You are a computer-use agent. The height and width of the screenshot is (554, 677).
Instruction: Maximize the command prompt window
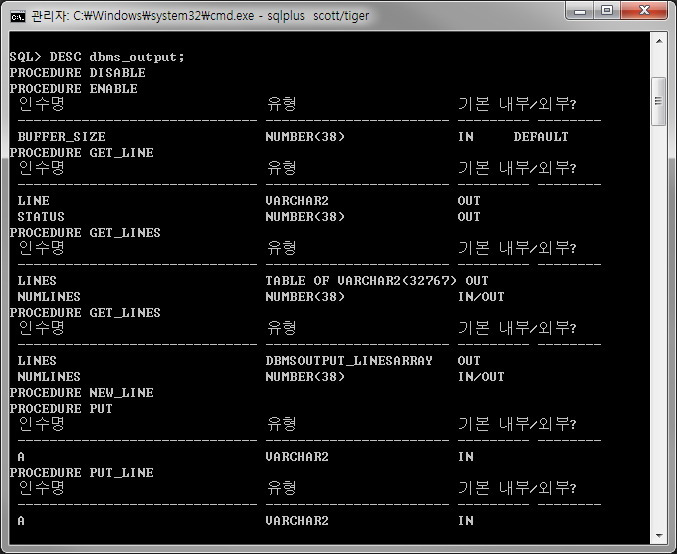point(607,10)
